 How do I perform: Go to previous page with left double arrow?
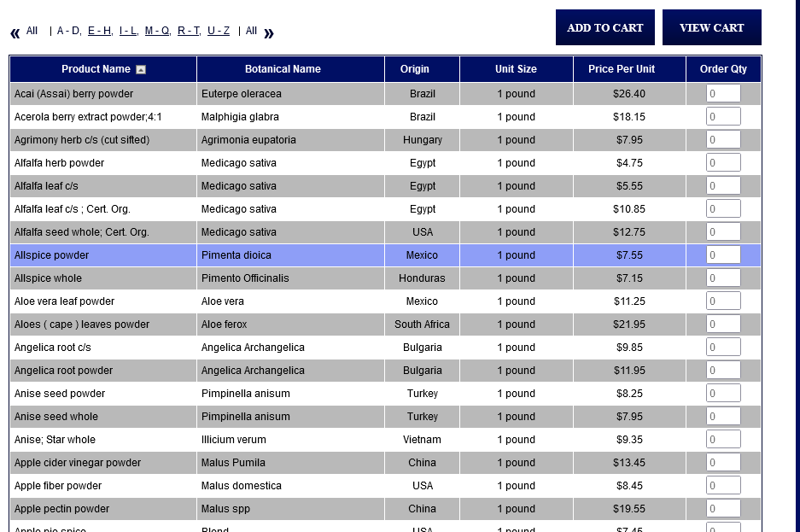click(x=15, y=33)
